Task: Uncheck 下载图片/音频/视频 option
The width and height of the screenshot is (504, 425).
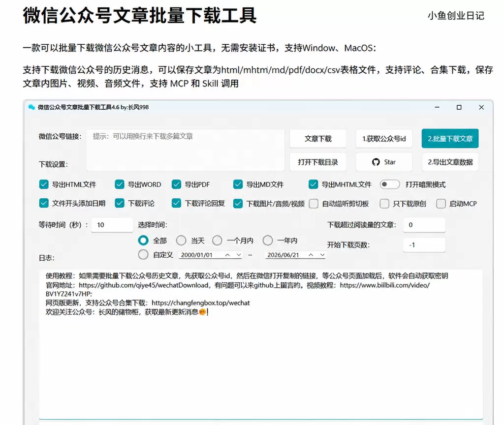Action: pos(238,204)
